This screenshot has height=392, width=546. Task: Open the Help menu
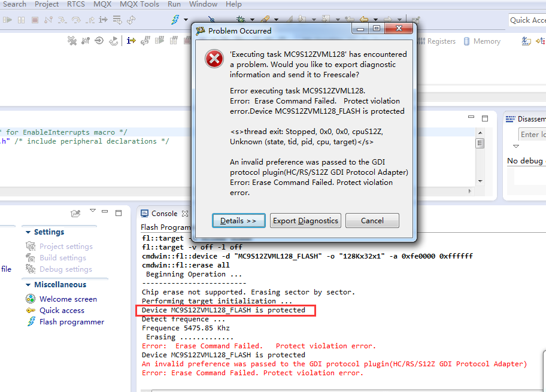[x=233, y=4]
